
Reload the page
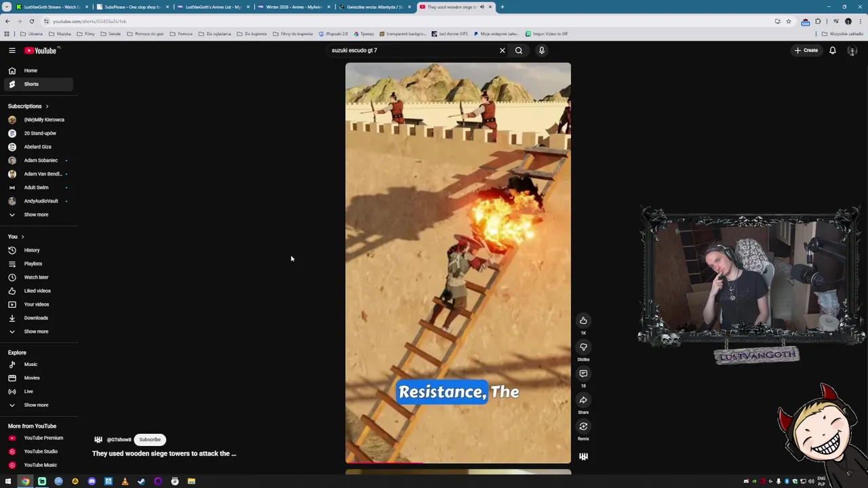(x=31, y=21)
